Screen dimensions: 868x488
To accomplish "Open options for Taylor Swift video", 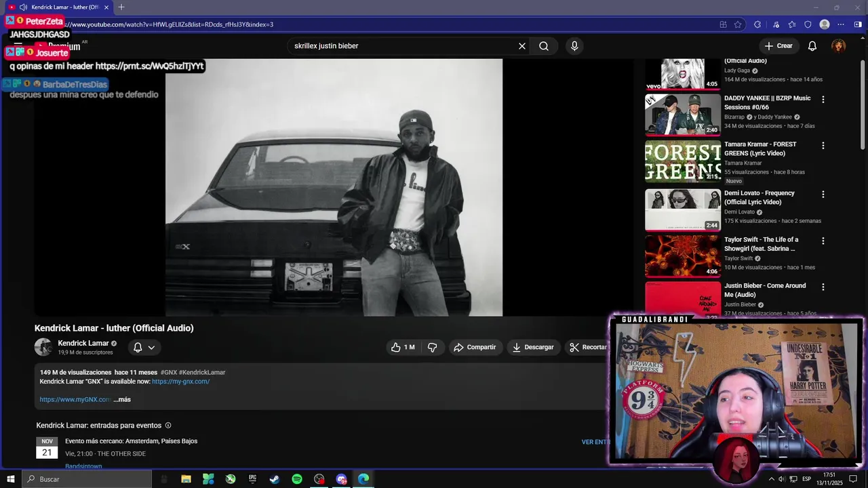I will pyautogui.click(x=823, y=241).
